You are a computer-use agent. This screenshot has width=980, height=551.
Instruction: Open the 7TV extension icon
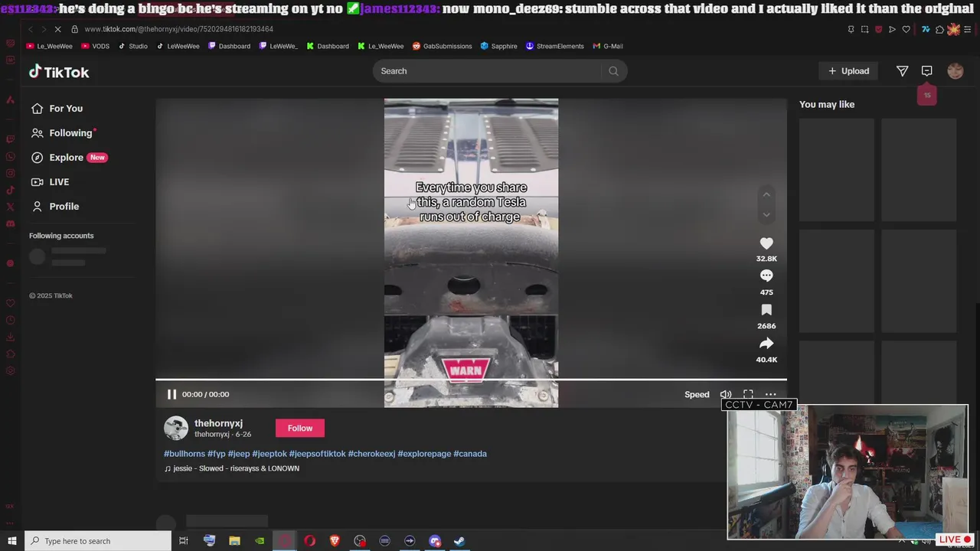926,29
